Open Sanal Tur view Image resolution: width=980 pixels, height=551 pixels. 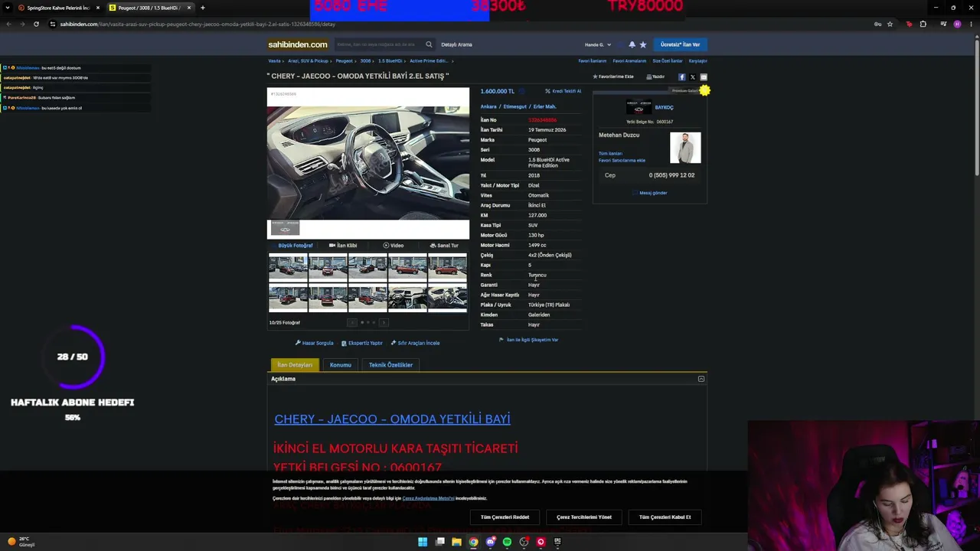(x=444, y=246)
